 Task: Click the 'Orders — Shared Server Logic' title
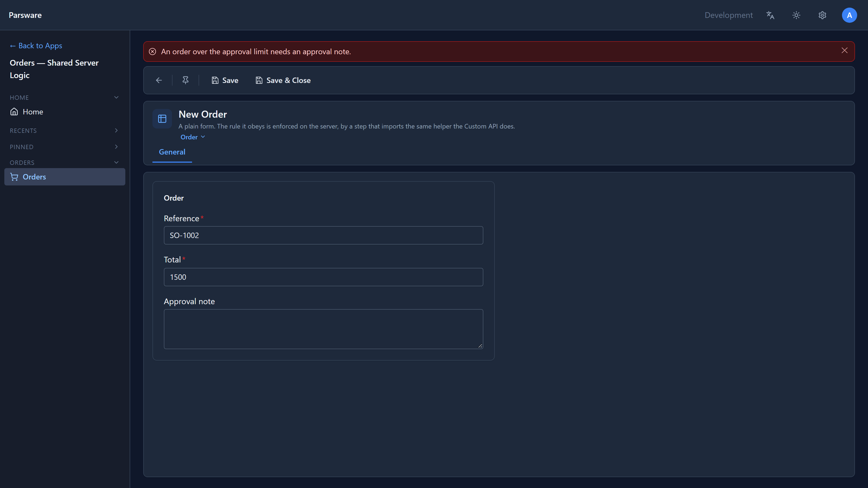(54, 69)
